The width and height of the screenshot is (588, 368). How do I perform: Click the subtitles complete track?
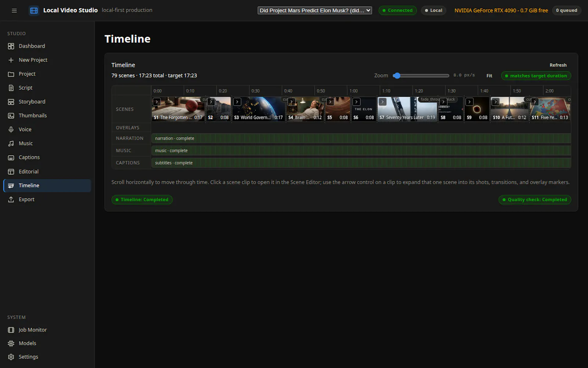click(361, 163)
